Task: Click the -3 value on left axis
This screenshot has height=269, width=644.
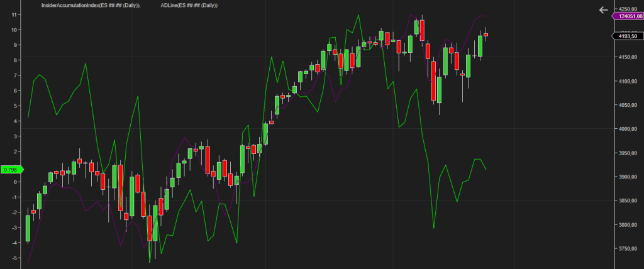Action: point(14,228)
